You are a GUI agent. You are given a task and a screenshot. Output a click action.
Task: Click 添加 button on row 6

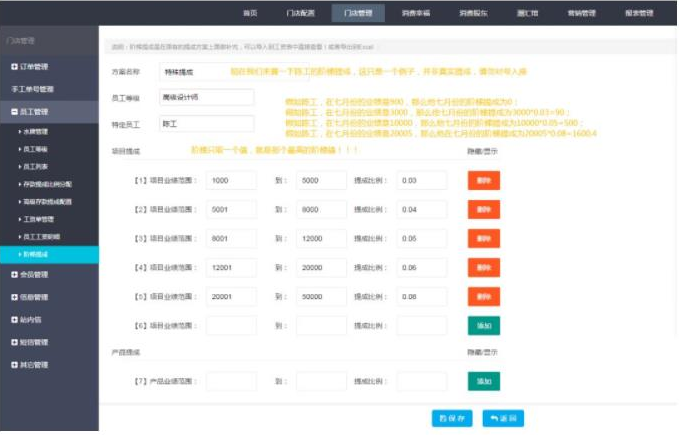click(483, 325)
